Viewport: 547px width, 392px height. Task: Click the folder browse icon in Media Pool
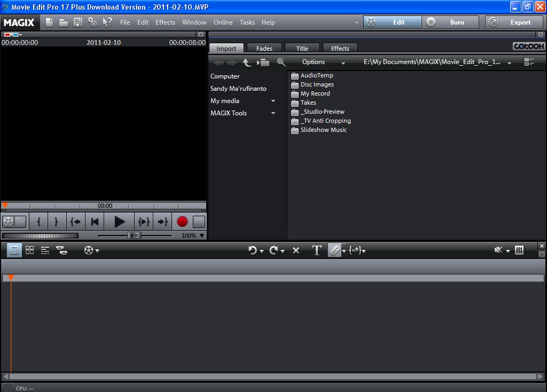(x=263, y=62)
